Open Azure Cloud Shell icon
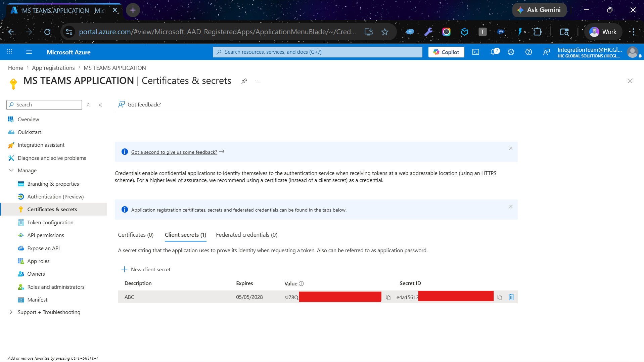The width and height of the screenshot is (644, 362). (x=475, y=52)
